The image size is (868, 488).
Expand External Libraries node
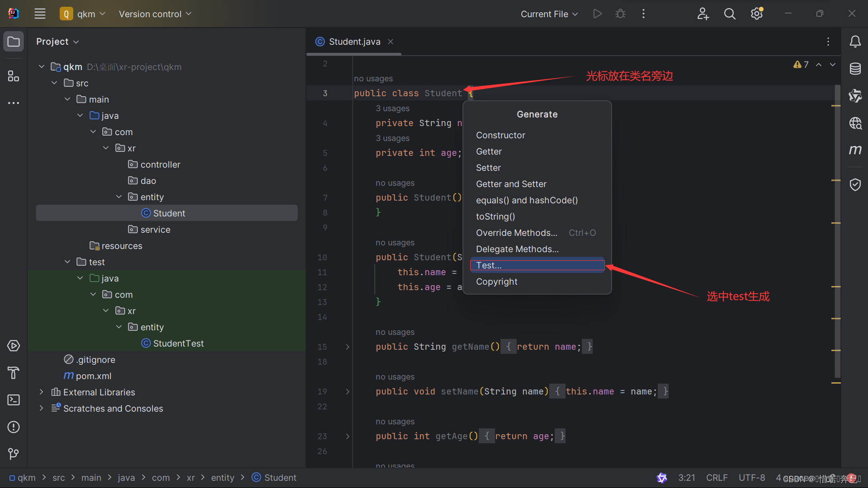point(42,392)
